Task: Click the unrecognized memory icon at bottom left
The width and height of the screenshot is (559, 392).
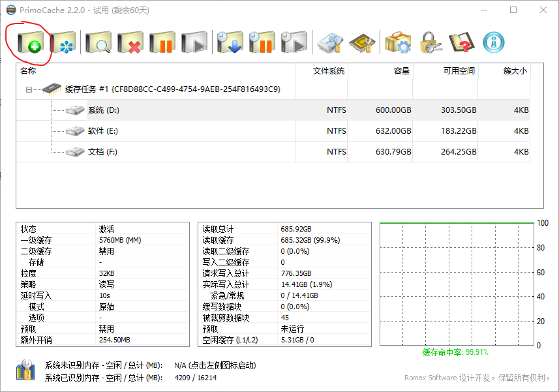Action: 25,372
